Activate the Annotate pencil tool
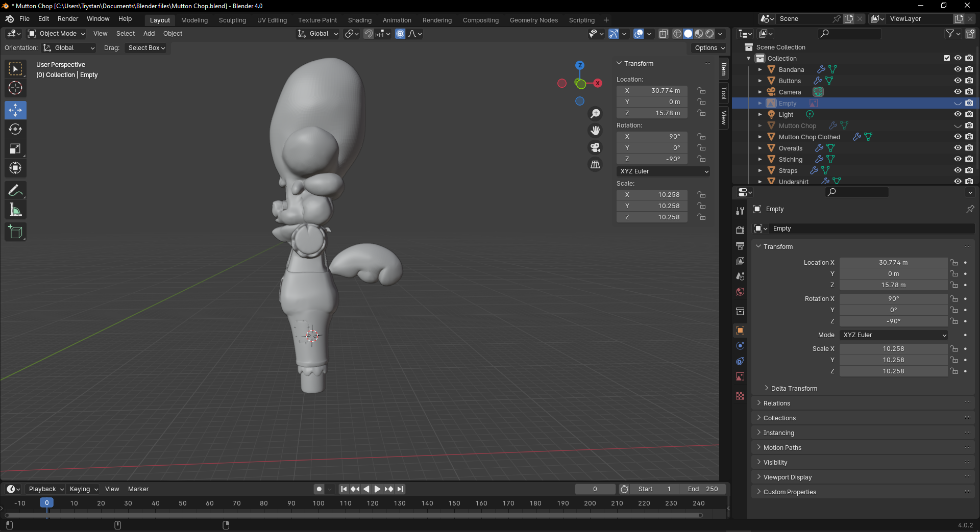980x532 pixels. coord(15,191)
